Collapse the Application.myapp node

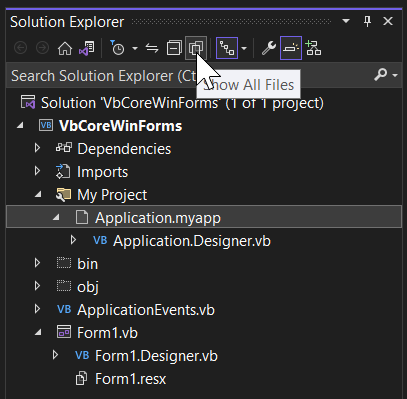pyautogui.click(x=56, y=218)
